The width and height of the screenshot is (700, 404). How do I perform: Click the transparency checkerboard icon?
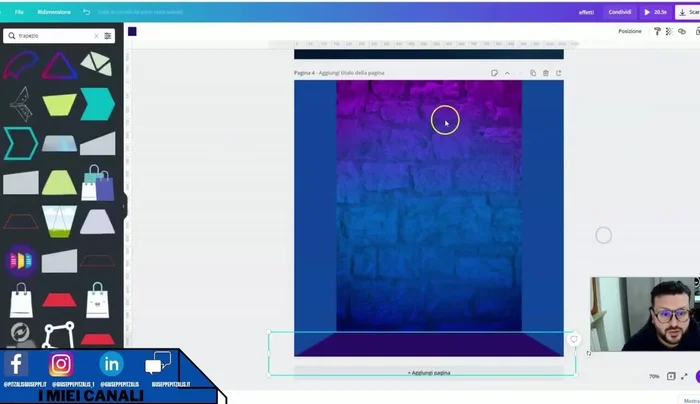[670, 31]
